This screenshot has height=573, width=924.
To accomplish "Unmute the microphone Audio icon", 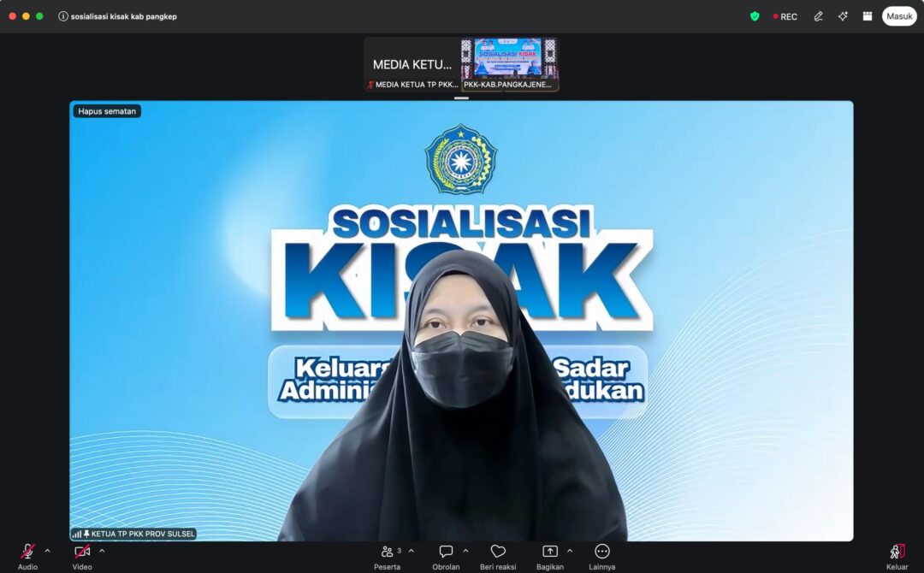I will 27,552.
